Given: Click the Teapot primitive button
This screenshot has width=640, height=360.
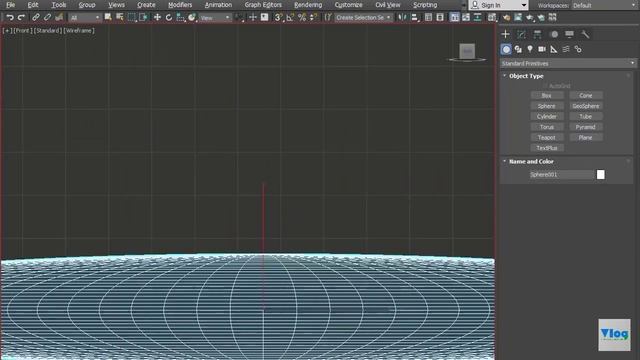Looking at the screenshot, I should point(547,138).
